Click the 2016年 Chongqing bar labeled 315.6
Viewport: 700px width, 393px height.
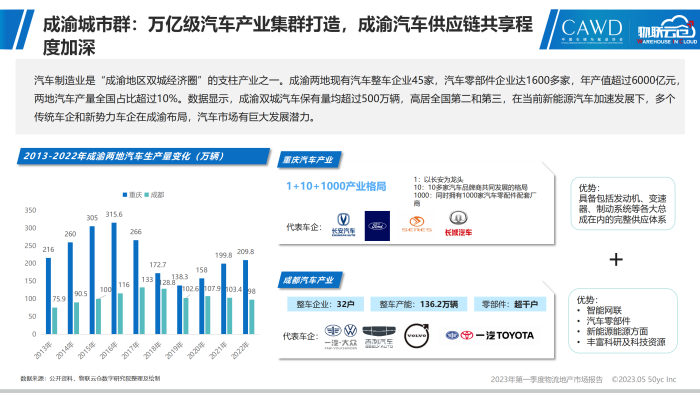pyautogui.click(x=114, y=278)
